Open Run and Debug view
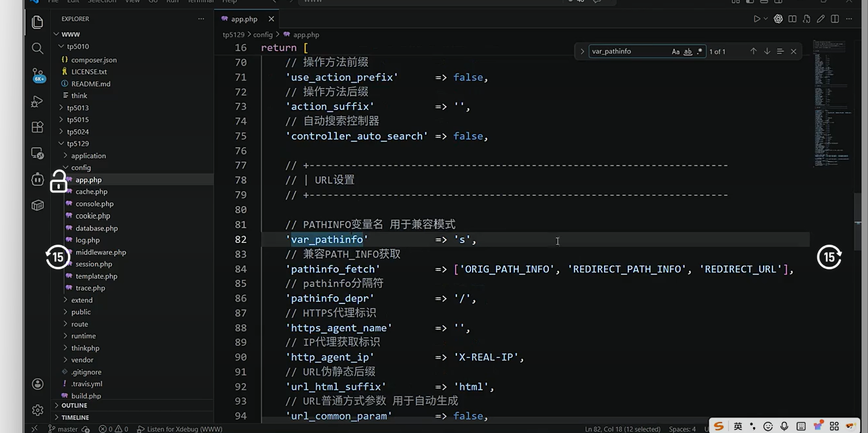The width and height of the screenshot is (868, 433). tap(38, 102)
